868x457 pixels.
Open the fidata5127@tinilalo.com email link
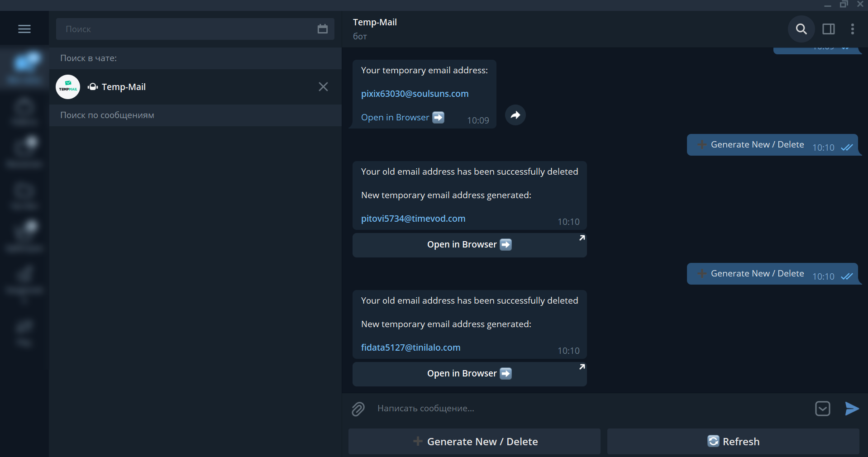(410, 348)
